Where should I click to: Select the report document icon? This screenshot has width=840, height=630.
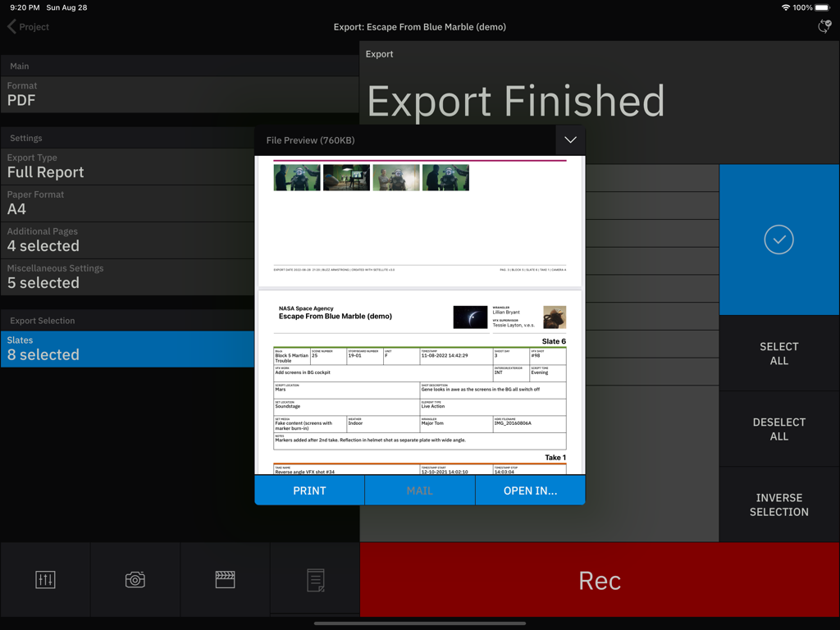coord(314,579)
